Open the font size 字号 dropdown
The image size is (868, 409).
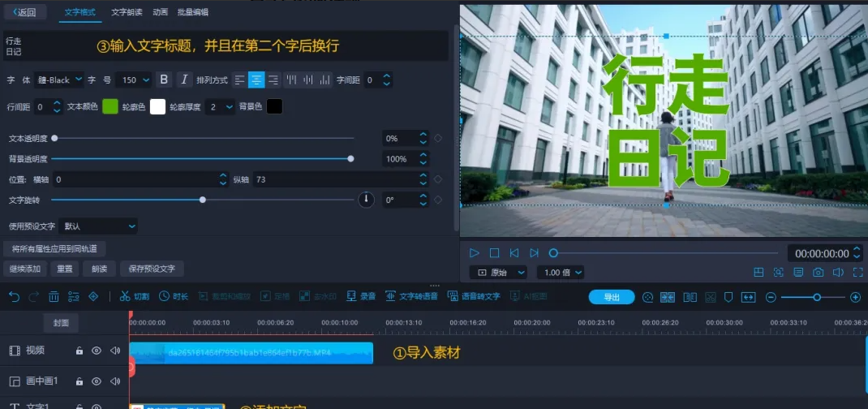pyautogui.click(x=133, y=80)
